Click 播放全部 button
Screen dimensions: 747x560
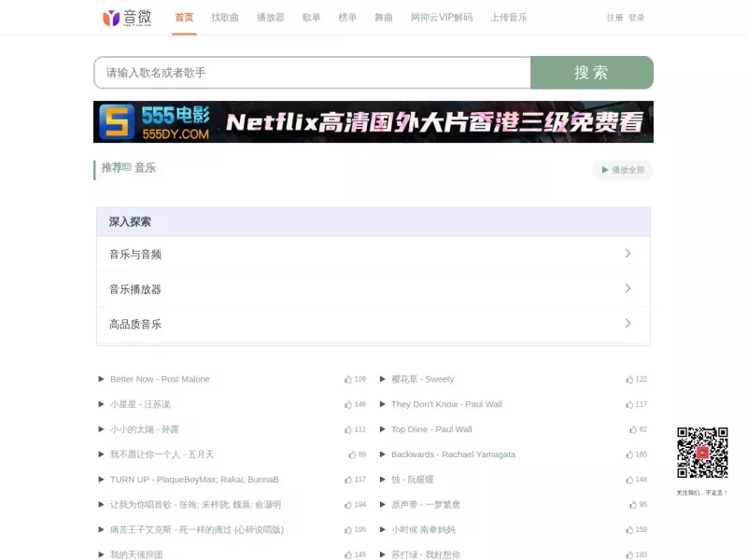point(623,170)
